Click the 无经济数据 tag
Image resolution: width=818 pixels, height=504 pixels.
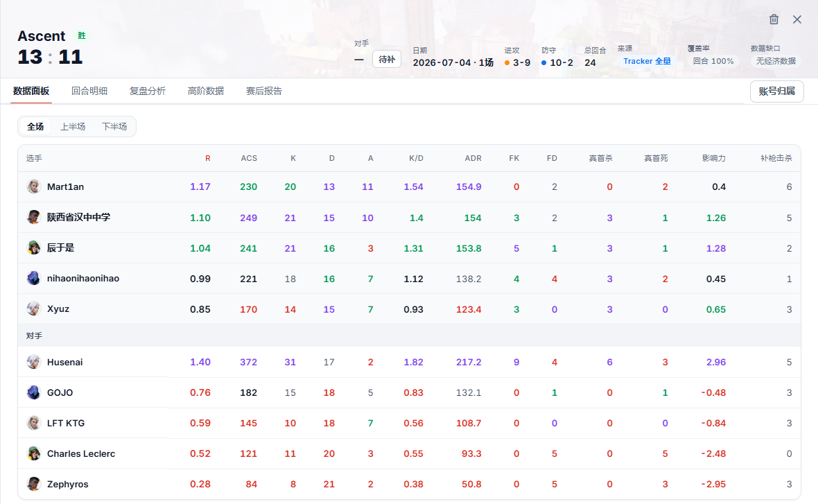[776, 61]
